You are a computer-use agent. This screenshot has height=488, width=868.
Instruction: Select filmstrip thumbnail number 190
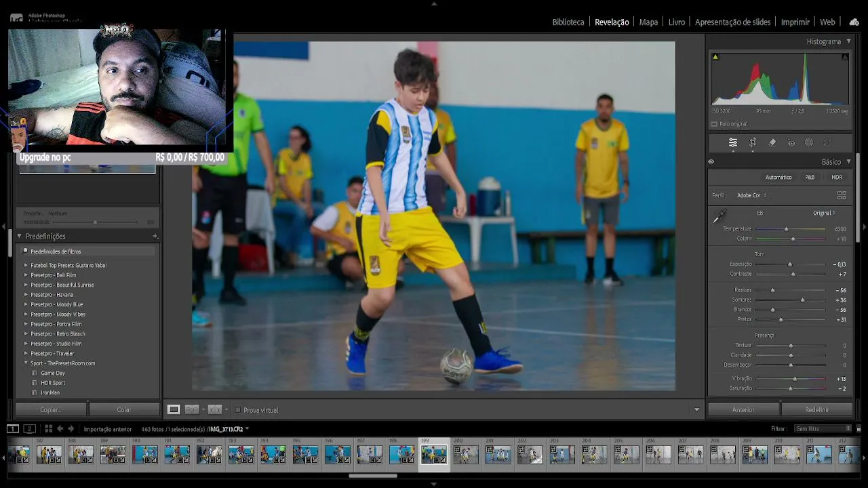coord(145,454)
